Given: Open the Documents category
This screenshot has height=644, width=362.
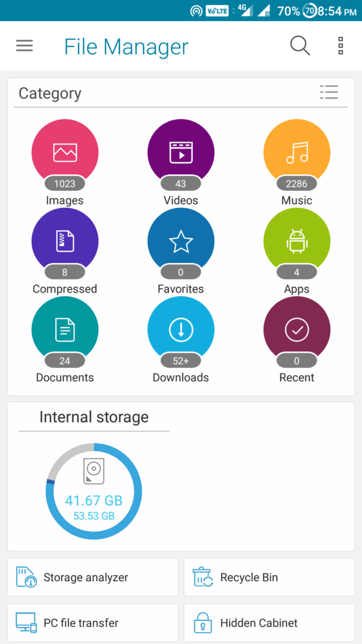Looking at the screenshot, I should click(x=64, y=329).
